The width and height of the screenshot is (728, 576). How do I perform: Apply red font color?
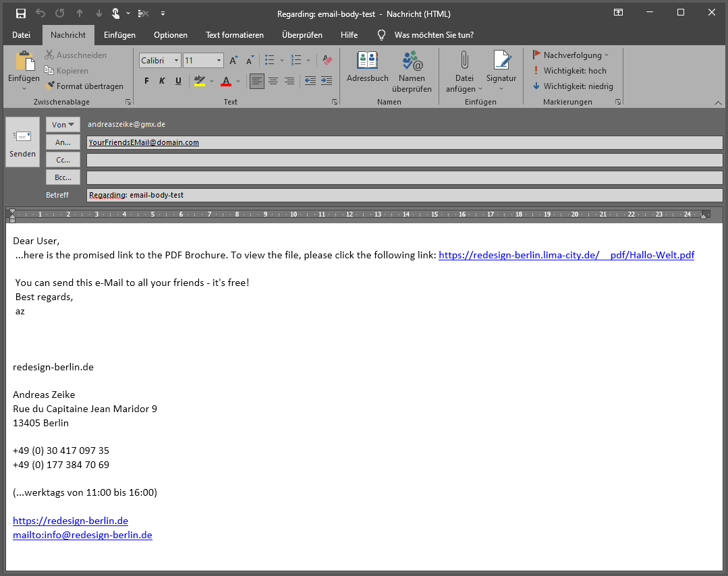point(226,81)
